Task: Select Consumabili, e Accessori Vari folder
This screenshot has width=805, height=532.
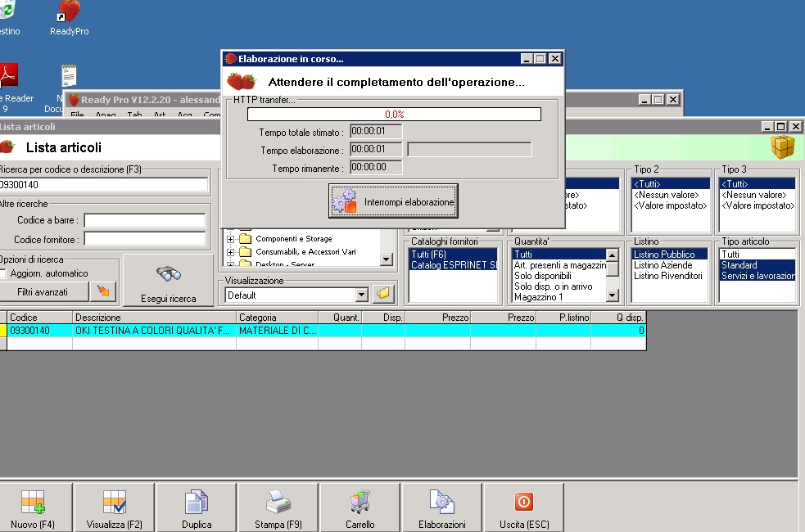Action: point(305,251)
